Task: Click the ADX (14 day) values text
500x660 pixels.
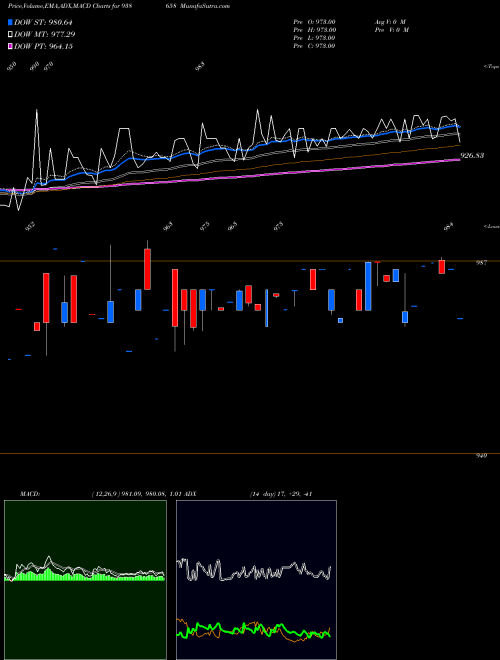Action: pyautogui.click(x=281, y=494)
